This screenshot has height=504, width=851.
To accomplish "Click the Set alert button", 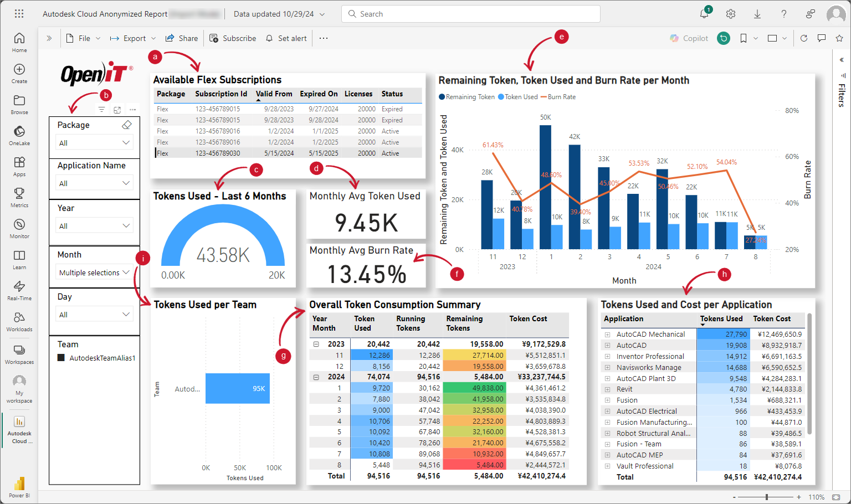I will tap(286, 38).
